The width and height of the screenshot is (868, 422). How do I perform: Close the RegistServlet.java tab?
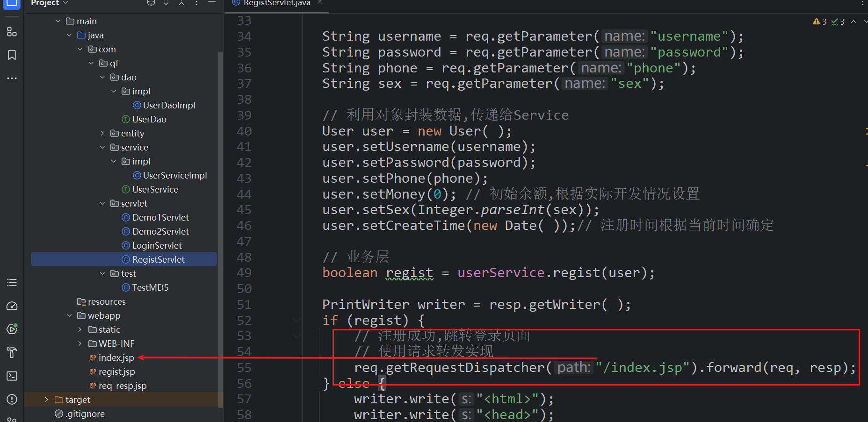pos(320,2)
